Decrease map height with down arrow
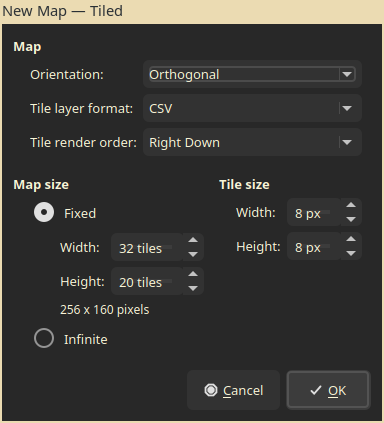 (193, 288)
